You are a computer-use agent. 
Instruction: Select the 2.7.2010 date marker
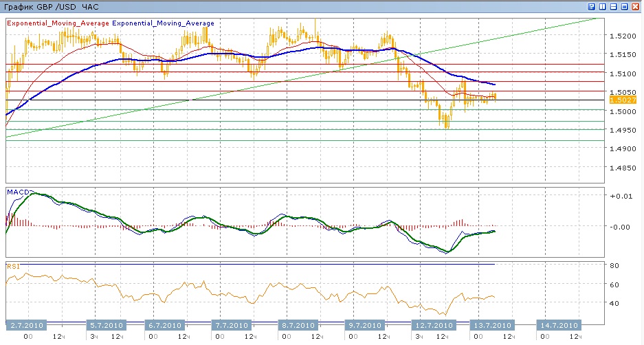27,325
